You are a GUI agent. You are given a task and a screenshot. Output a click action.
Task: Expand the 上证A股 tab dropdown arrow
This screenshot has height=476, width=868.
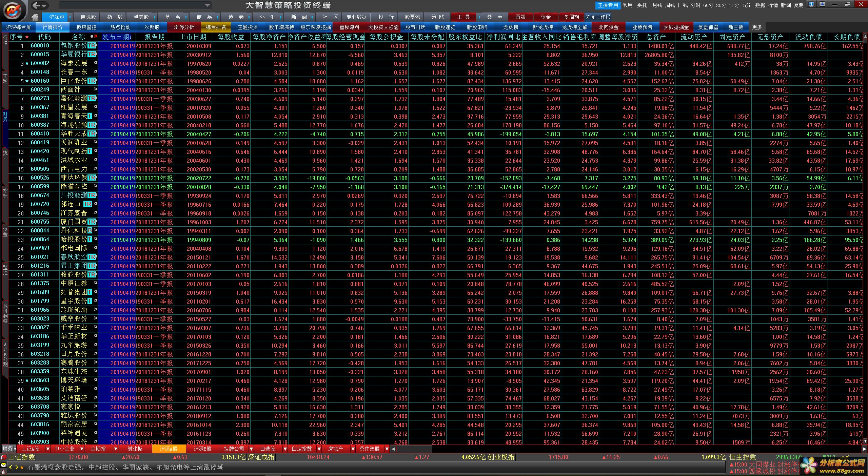47,449
